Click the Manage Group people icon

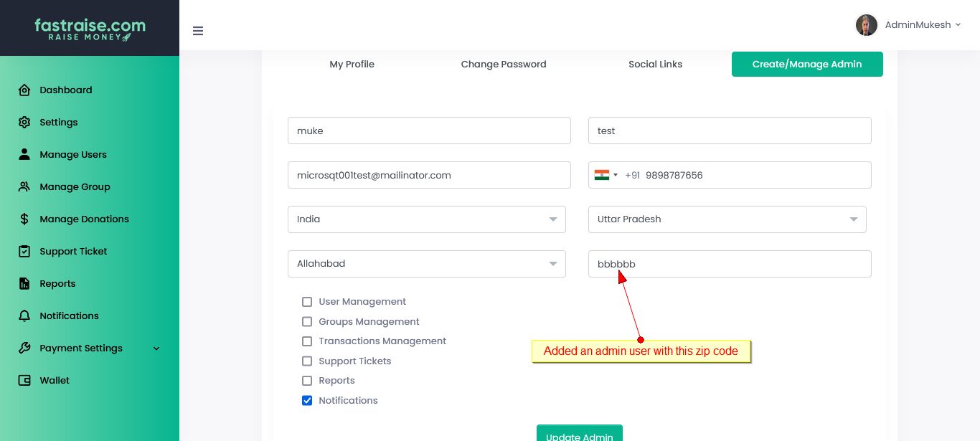click(x=24, y=187)
